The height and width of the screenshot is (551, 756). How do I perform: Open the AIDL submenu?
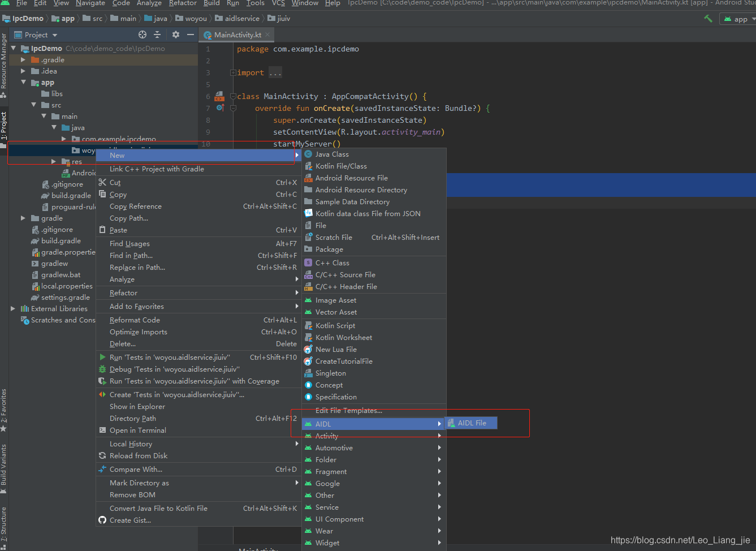[x=374, y=424]
